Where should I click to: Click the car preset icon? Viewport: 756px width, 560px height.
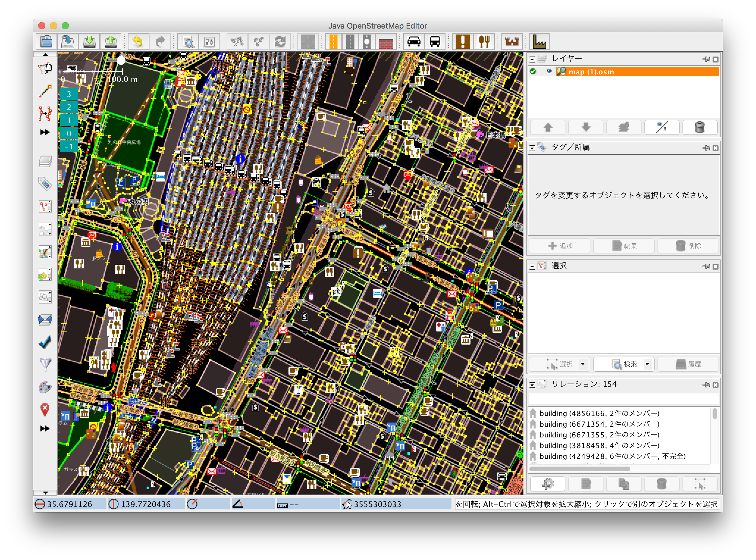[x=414, y=42]
